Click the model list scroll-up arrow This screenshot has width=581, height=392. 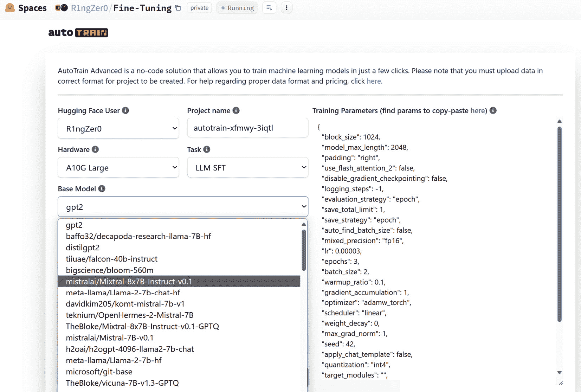tap(304, 224)
